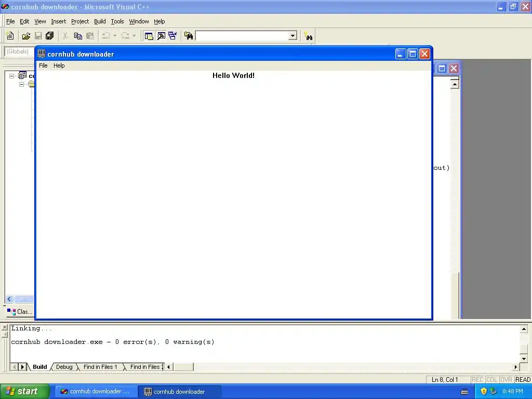
Task: Click the Redo arrow icon
Action: click(x=125, y=36)
